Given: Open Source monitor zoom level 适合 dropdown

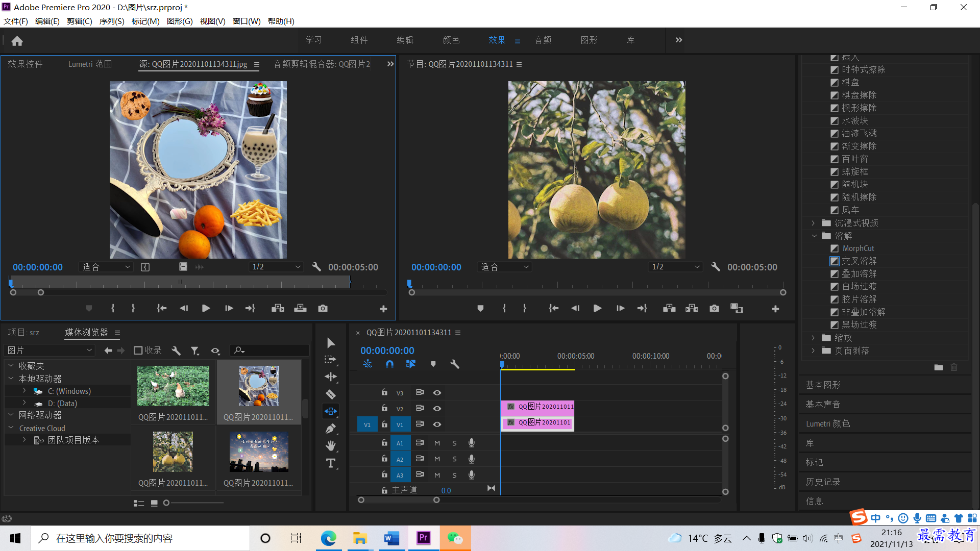Looking at the screenshot, I should coord(106,267).
